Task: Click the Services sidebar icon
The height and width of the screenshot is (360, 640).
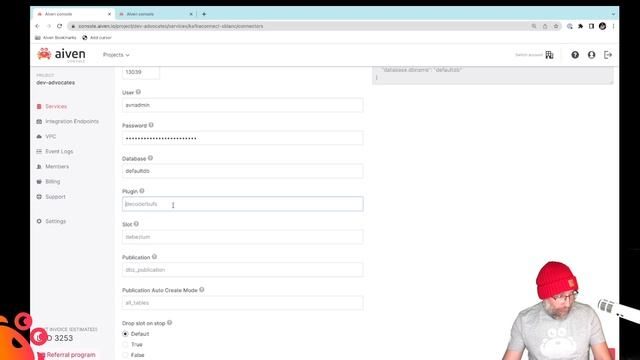Action: [x=39, y=106]
